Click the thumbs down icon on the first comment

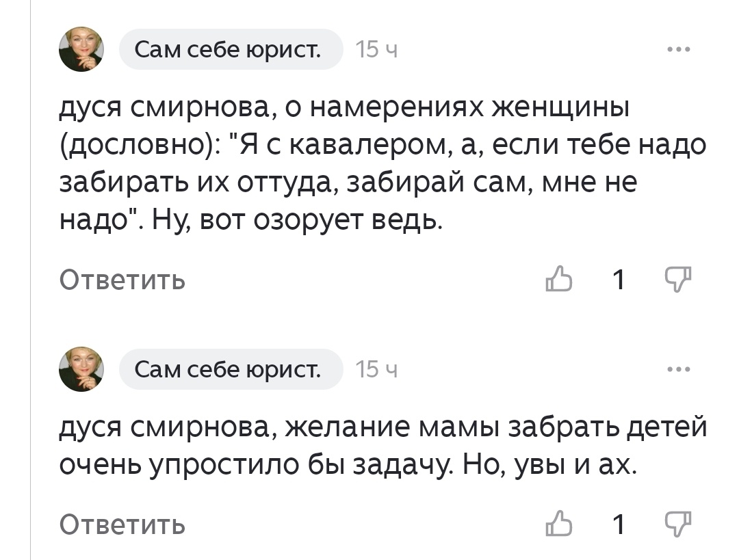[x=677, y=279]
